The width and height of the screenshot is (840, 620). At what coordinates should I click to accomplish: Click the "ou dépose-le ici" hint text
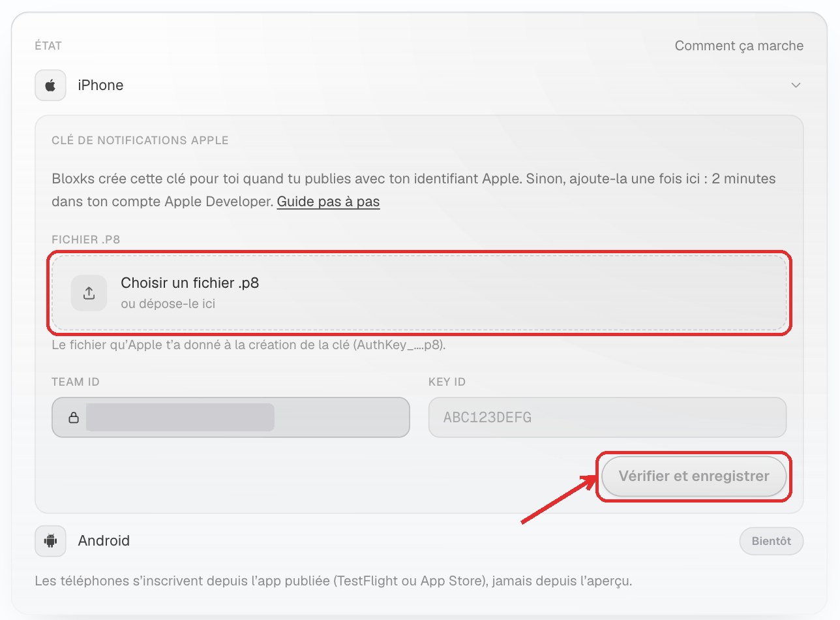(x=168, y=304)
